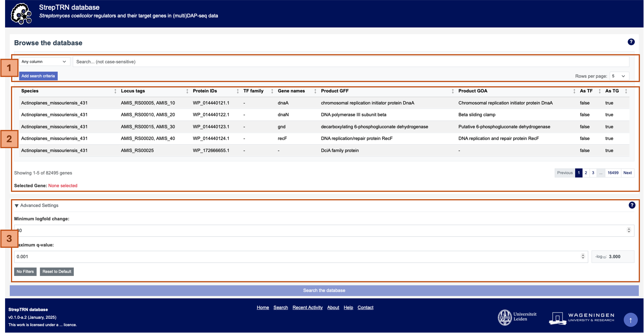Open the Any column dropdown
This screenshot has height=333, width=644.
point(45,62)
